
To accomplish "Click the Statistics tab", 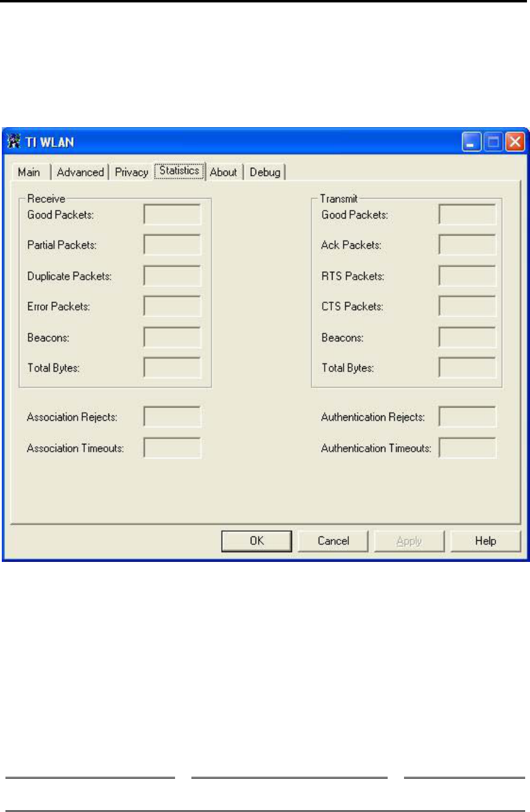I will (179, 171).
